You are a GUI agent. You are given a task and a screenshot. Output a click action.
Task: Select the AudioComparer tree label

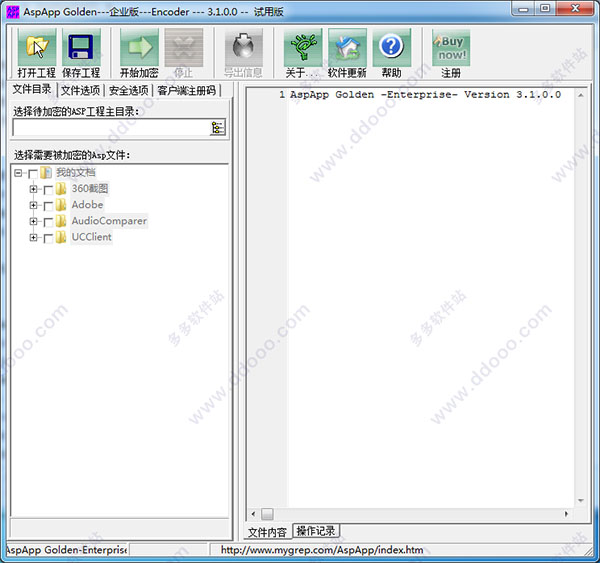109,221
